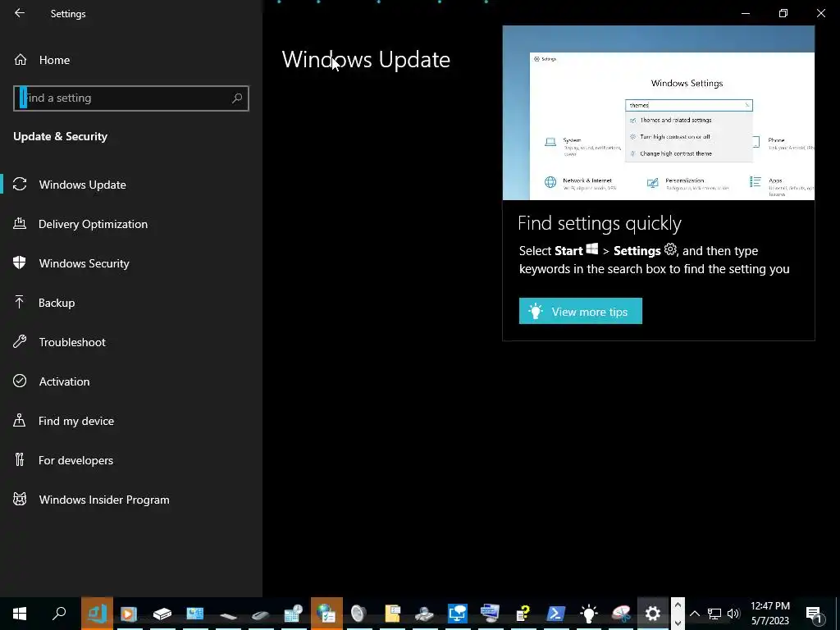Click the Update & Security heading
Screen dimensions: 840x630
click(61, 137)
